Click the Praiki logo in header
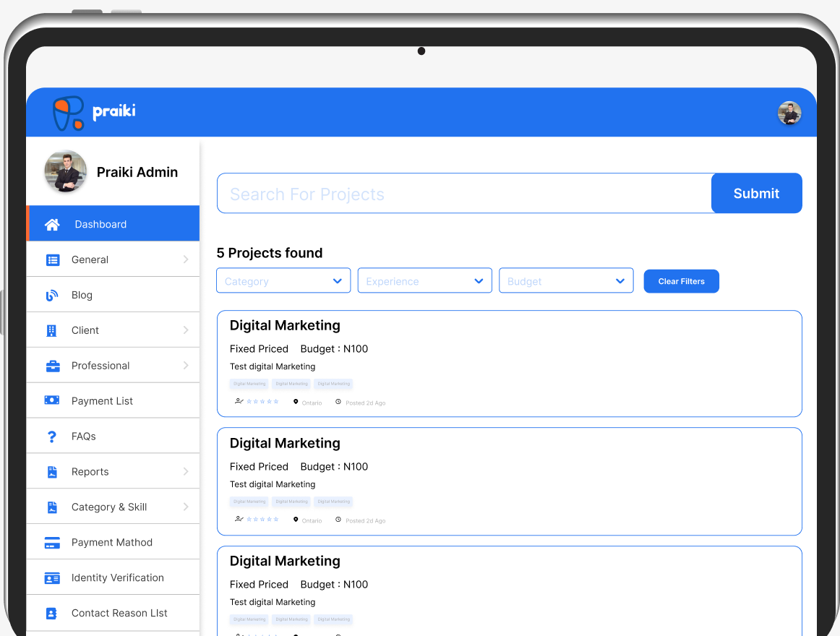840x636 pixels. (x=94, y=113)
